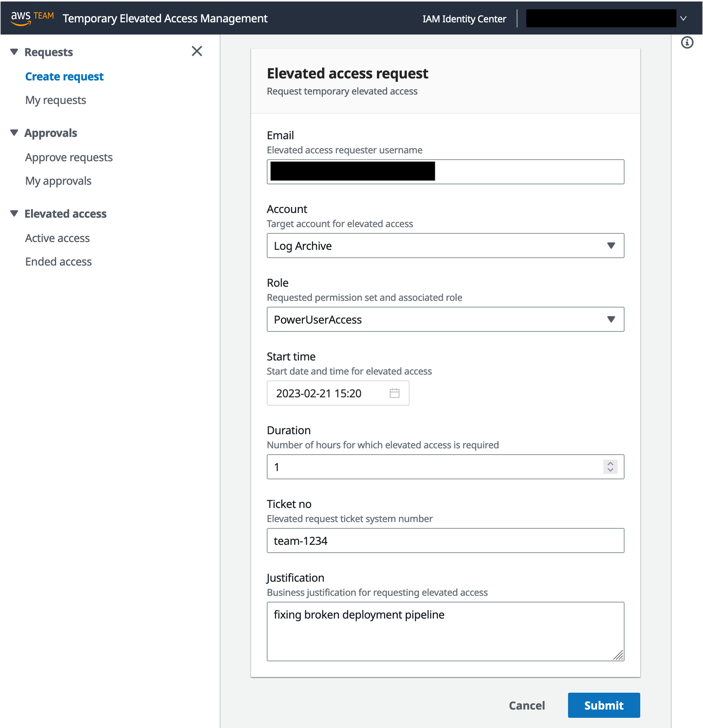Submit the elevated access request
This screenshot has height=728, width=703.
point(603,705)
